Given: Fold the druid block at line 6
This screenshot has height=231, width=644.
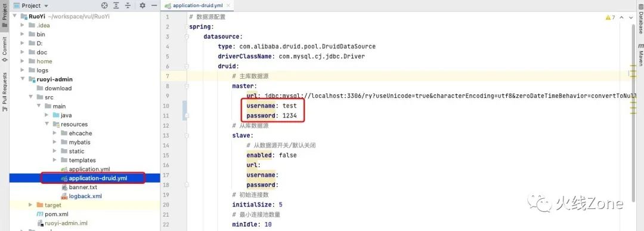Looking at the screenshot, I should click(x=187, y=66).
